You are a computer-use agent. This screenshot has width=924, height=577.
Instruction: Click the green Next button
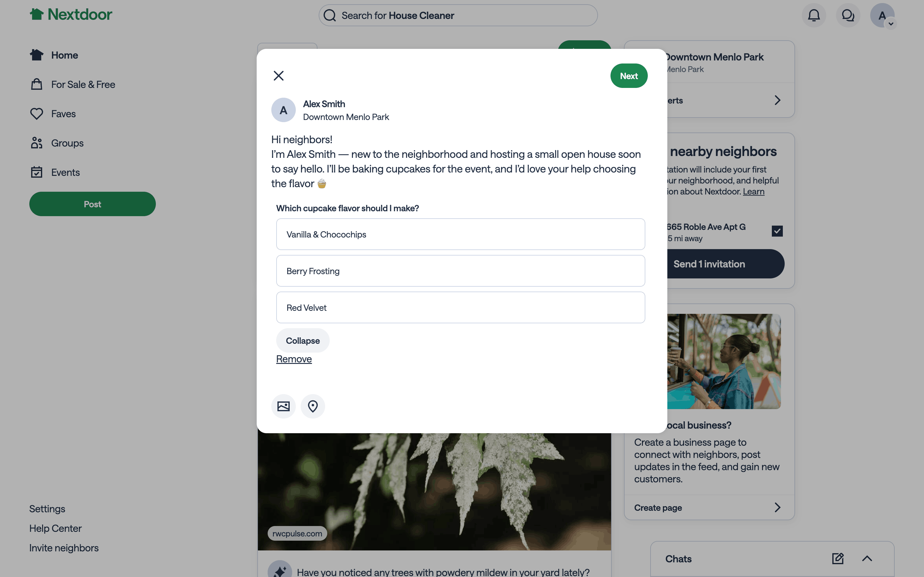coord(629,76)
